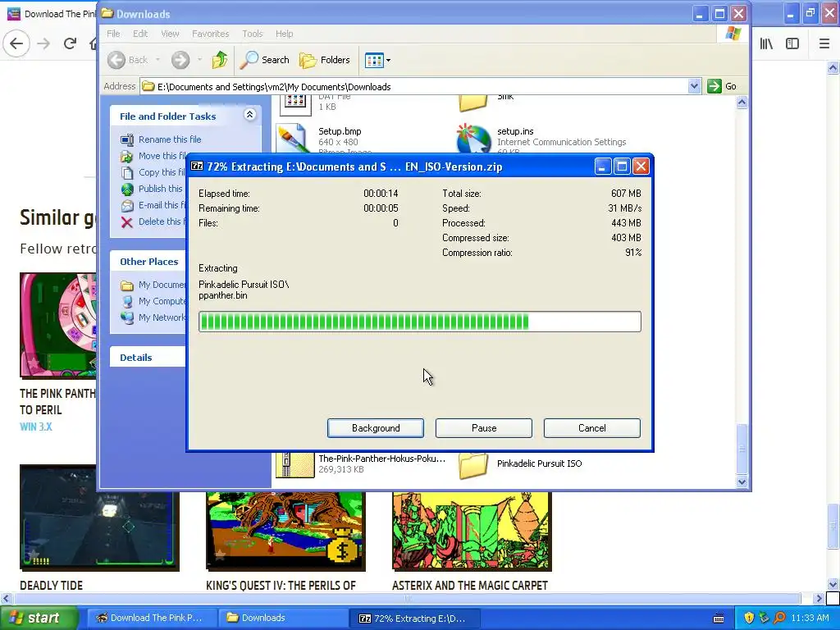Click the 7z icon in the dialog title bar
840x630 pixels.
point(197,167)
